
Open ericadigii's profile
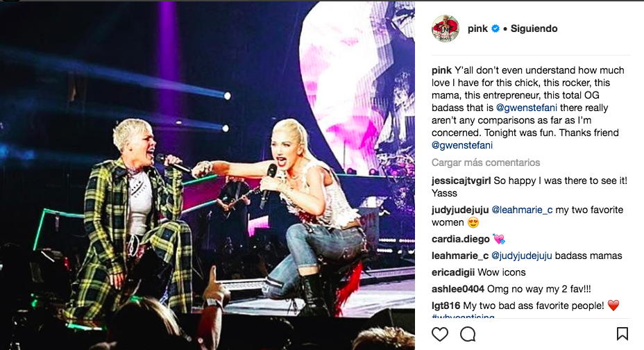click(x=453, y=272)
